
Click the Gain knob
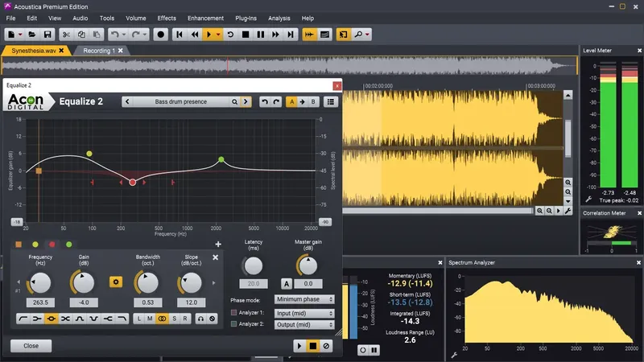point(84,282)
